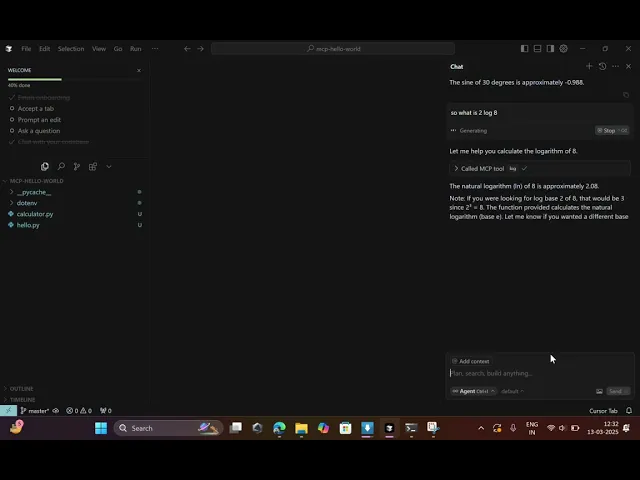
Task: Click the onboarding progress bar
Action: pyautogui.click(x=75, y=79)
